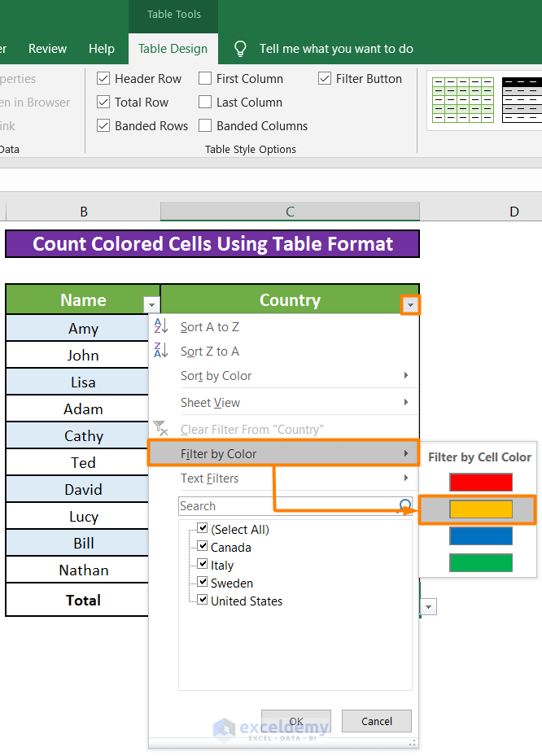Uncheck Canada in the filter list
The image size is (542, 756).
point(203,548)
